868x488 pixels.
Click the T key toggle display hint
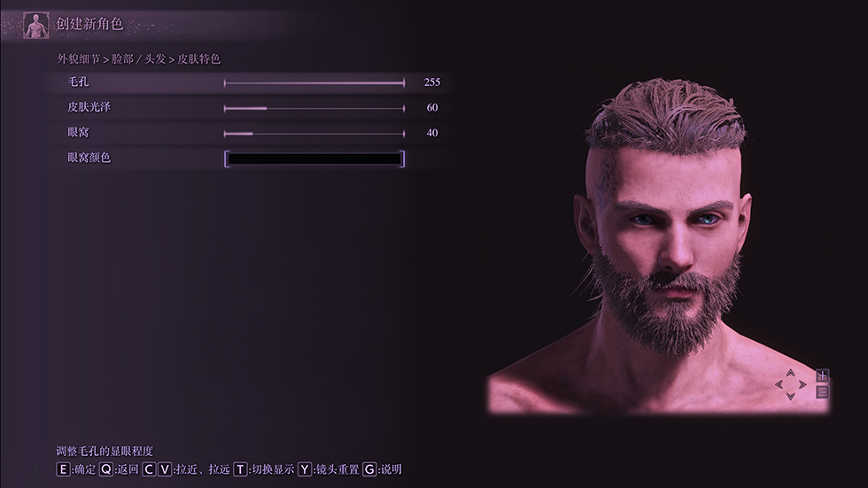point(240,469)
